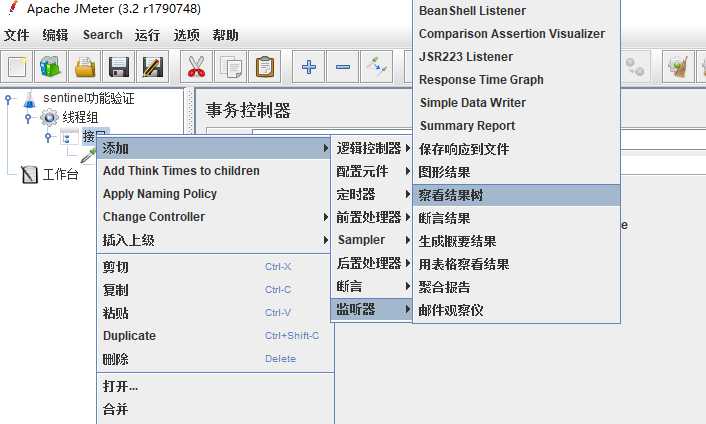Add the 图形结果 listener
The height and width of the screenshot is (424, 706).
[x=516, y=172]
